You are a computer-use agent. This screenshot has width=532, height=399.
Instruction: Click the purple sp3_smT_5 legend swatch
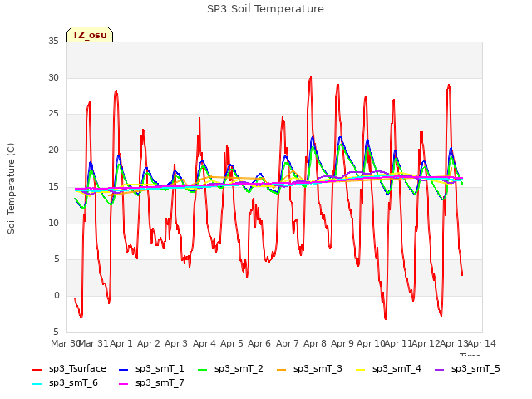(440, 369)
